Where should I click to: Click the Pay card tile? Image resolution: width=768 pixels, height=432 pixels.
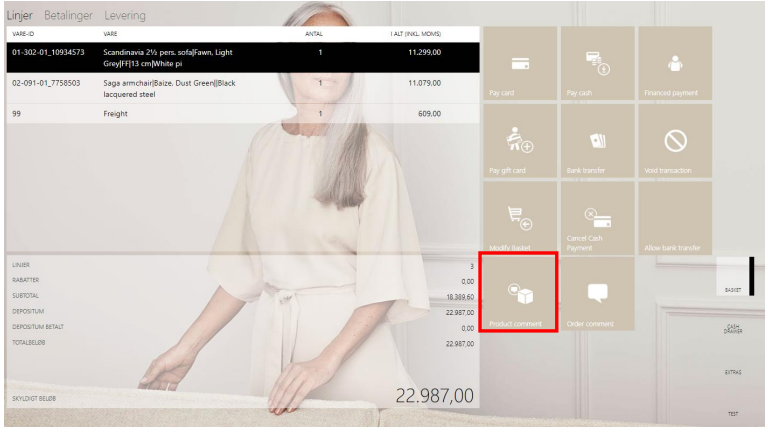pos(520,64)
